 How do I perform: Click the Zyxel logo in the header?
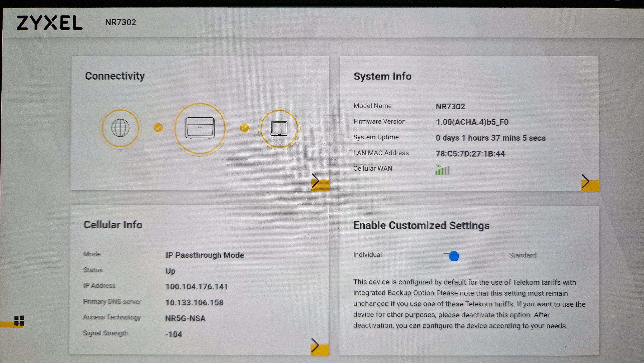[49, 23]
